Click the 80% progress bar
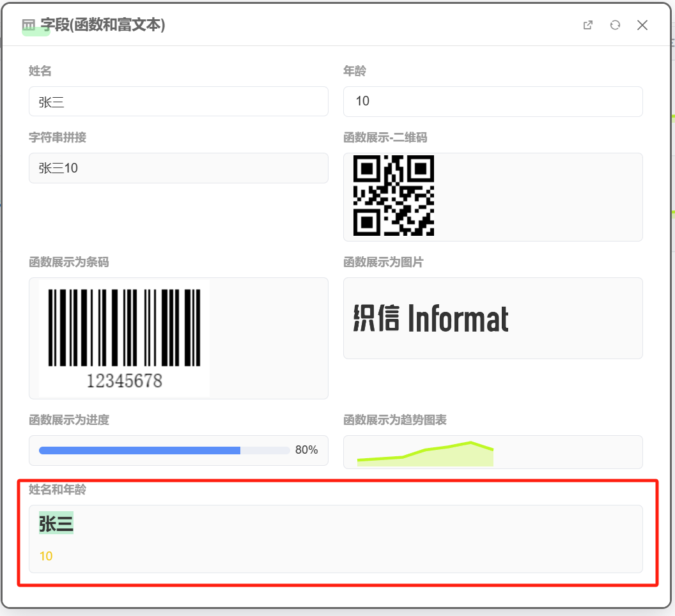Viewport: 675px width, 616px height. [164, 450]
